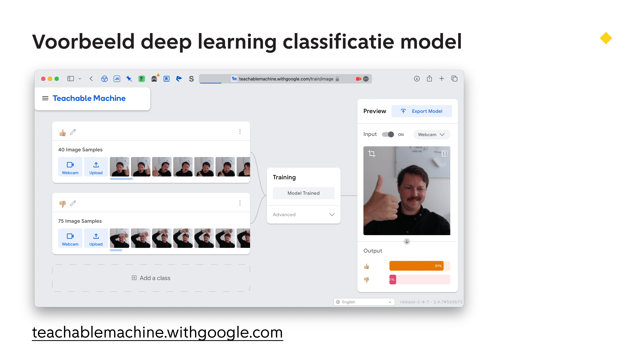The width and height of the screenshot is (644, 362).
Task: Go back with browser back arrow
Action: point(91,79)
